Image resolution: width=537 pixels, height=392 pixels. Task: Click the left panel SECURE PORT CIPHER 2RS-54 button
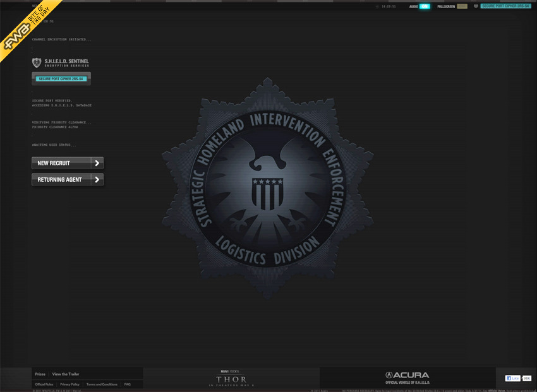coord(61,79)
